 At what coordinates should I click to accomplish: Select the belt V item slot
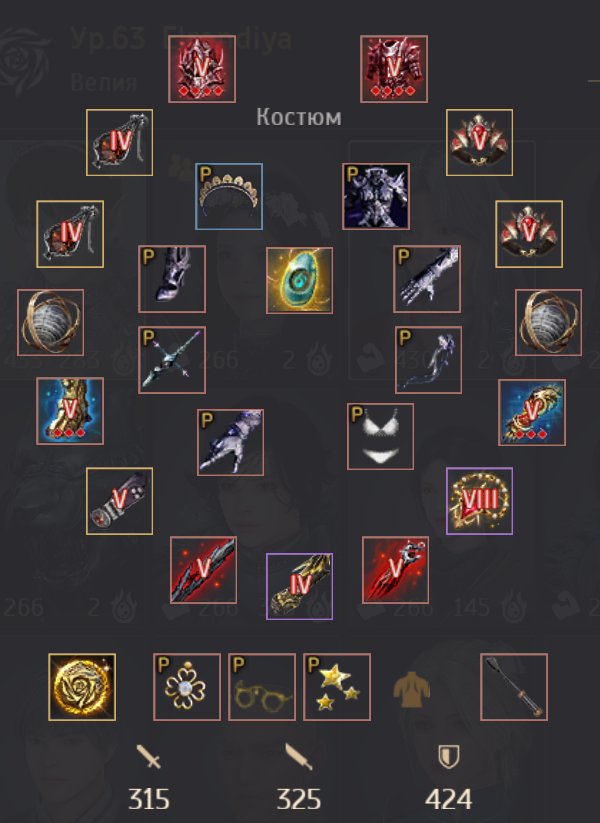[x=119, y=501]
